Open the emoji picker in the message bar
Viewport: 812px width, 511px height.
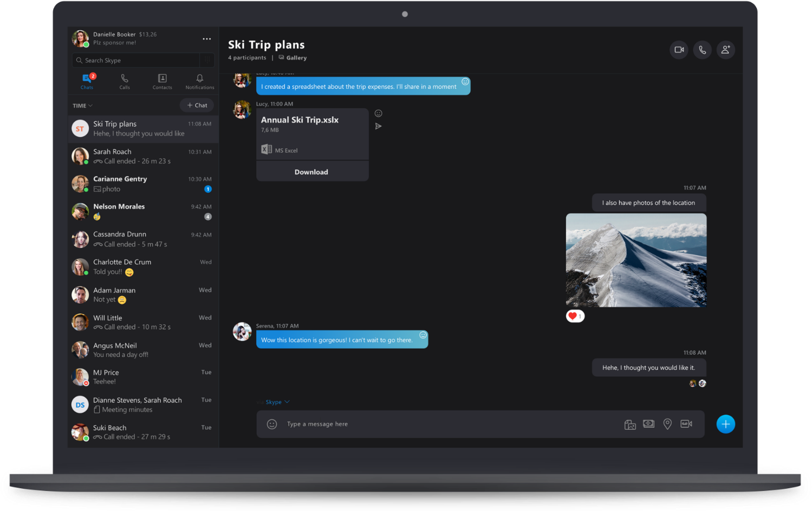point(272,424)
